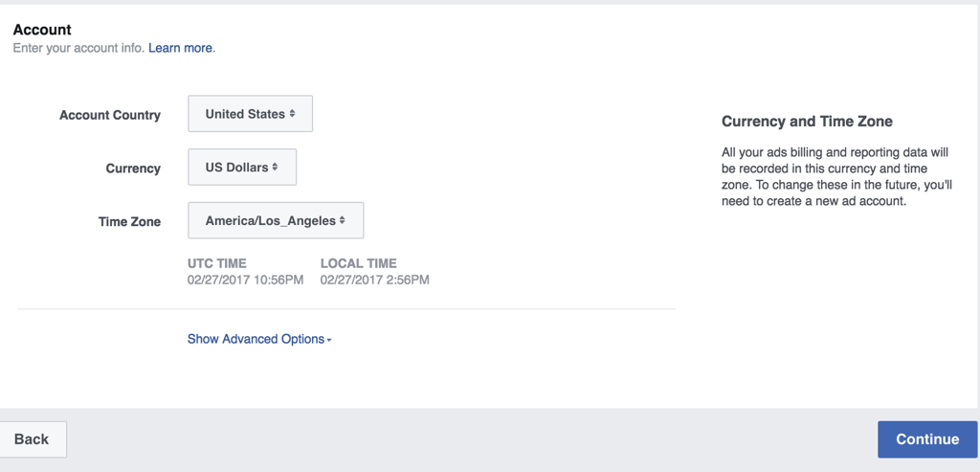Open the America/Los_Angeles time zone dropdown
Image resolution: width=980 pixels, height=472 pixels.
275,221
